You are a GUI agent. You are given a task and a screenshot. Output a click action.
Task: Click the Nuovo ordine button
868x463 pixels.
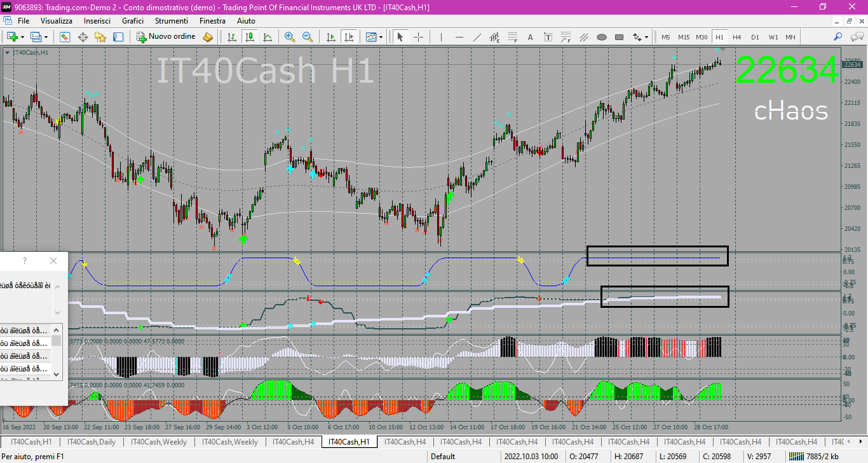click(x=166, y=37)
